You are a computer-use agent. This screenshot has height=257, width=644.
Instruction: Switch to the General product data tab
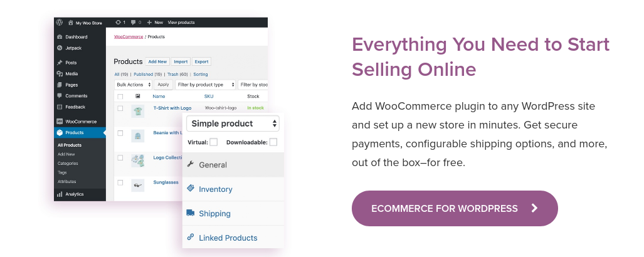coord(233,165)
